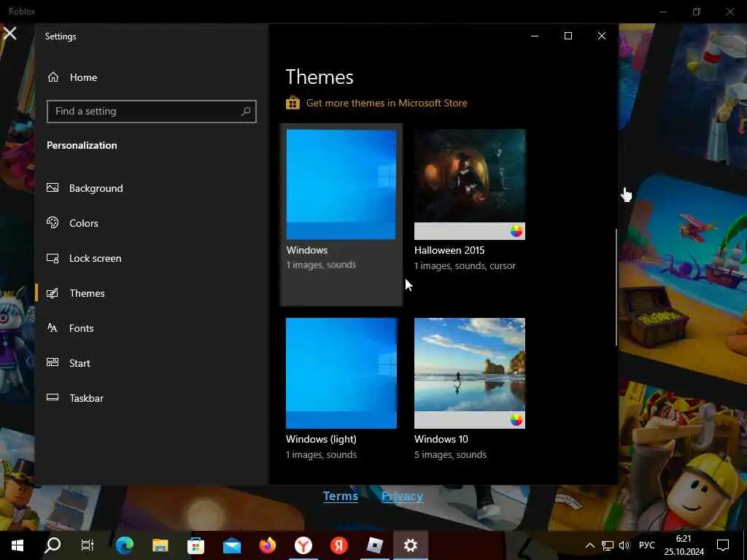Image resolution: width=747 pixels, height=560 pixels.
Task: Click the Background picture icon
Action: tap(53, 187)
